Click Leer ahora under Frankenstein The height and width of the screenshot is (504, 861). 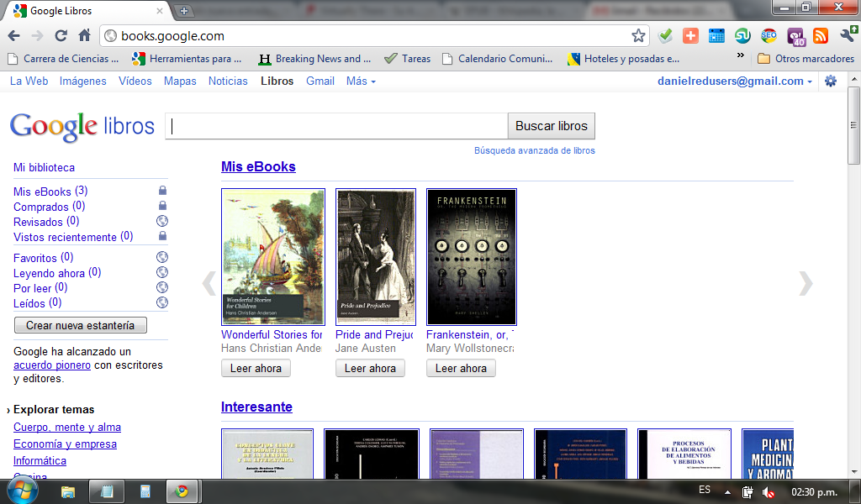pos(461,368)
